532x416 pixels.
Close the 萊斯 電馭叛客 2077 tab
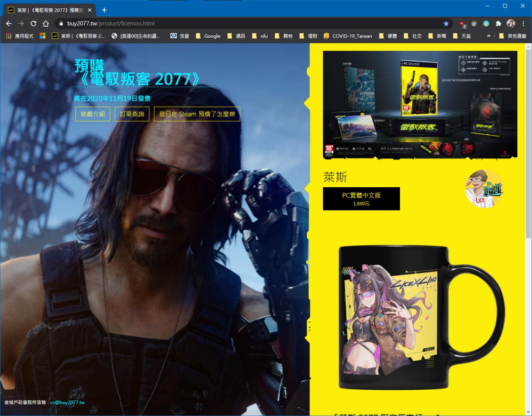90,10
